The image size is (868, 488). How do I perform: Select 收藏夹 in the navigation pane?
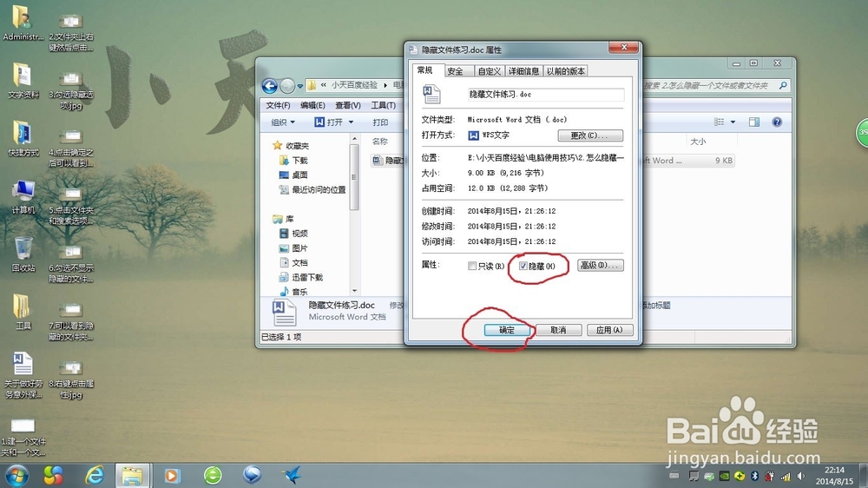[292, 146]
